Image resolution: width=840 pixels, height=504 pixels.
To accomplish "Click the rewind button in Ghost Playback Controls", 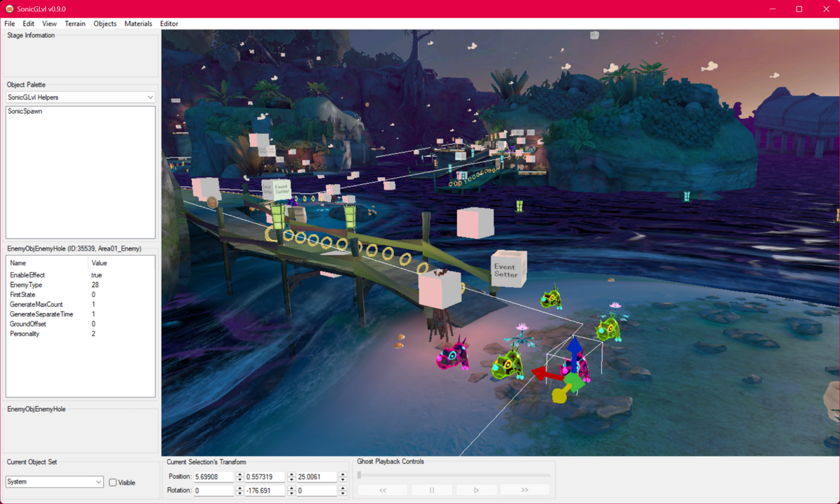I will (382, 489).
